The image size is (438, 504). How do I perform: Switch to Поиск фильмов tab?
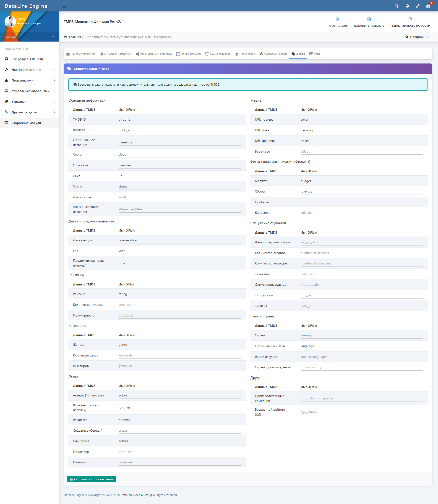click(188, 54)
